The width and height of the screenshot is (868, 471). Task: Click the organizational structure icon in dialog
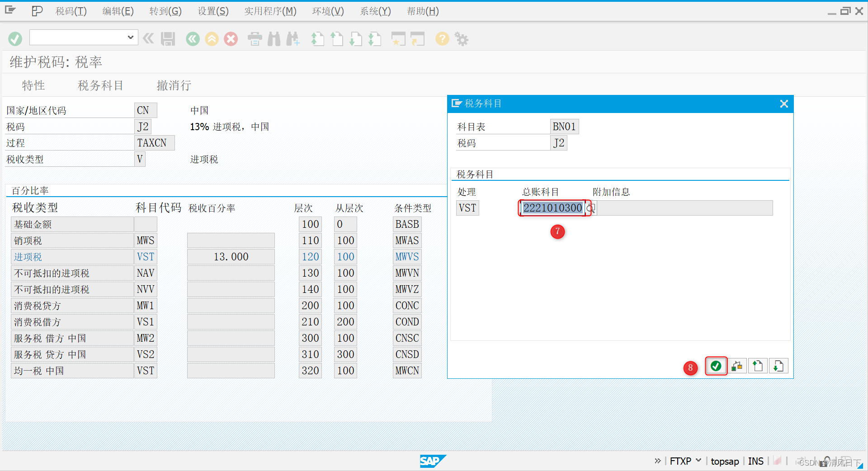tap(737, 366)
